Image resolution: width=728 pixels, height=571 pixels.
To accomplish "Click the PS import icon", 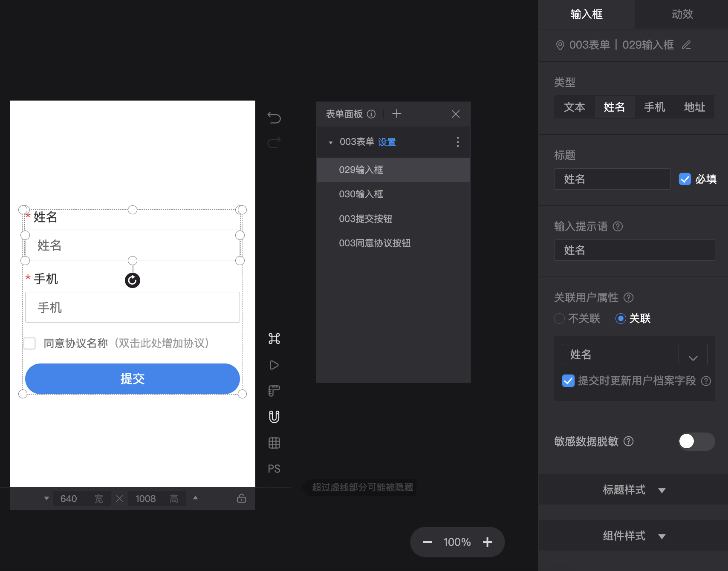I will click(274, 469).
